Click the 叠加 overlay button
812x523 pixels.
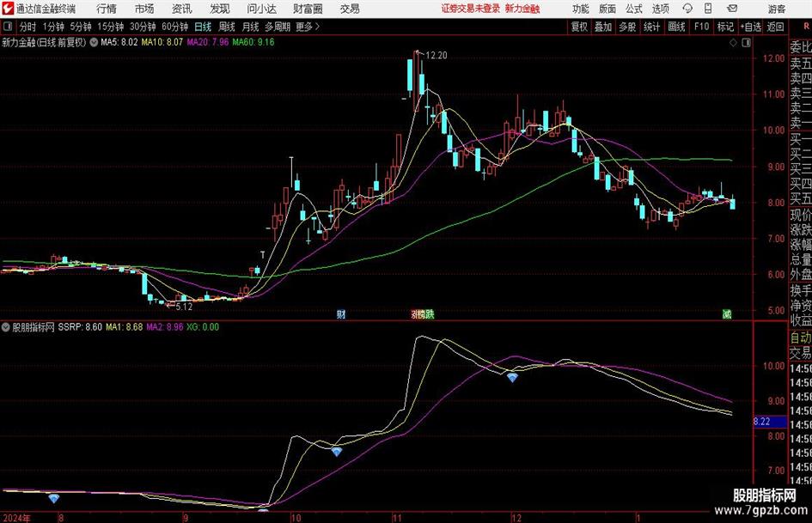click(x=603, y=27)
